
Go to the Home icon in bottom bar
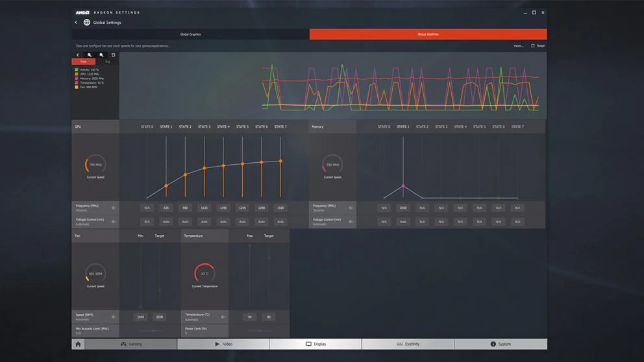(x=78, y=344)
